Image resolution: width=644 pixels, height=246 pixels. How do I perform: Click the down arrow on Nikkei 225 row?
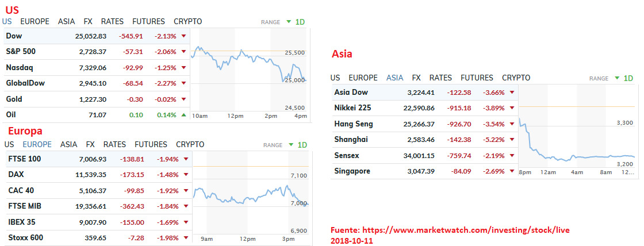(x=512, y=108)
